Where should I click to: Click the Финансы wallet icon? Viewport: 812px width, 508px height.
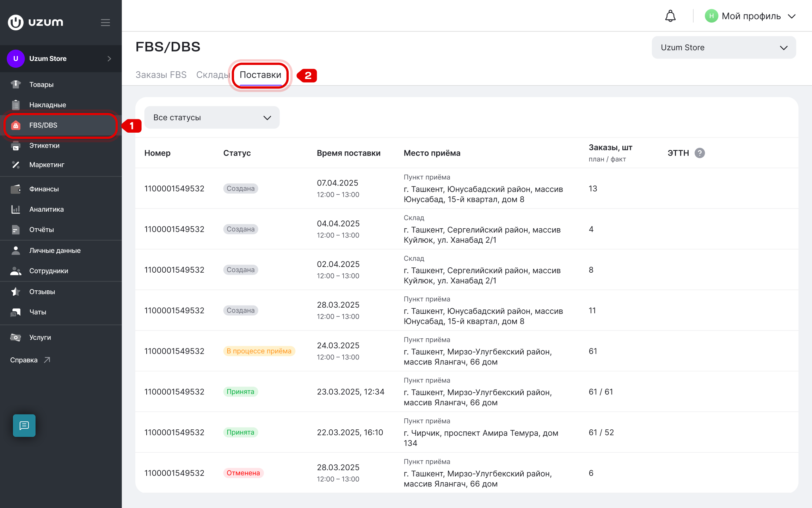click(16, 189)
